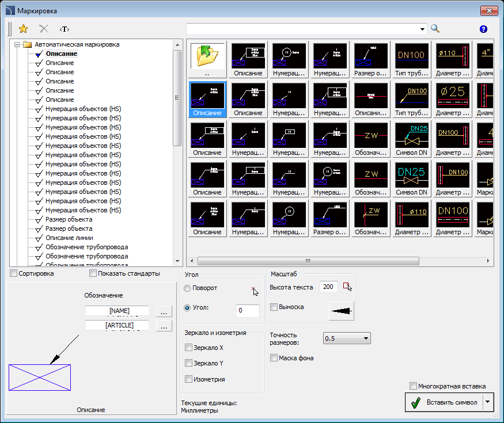The height and width of the screenshot is (423, 504).
Task: Toggle the Выноска checkbox
Action: click(274, 307)
